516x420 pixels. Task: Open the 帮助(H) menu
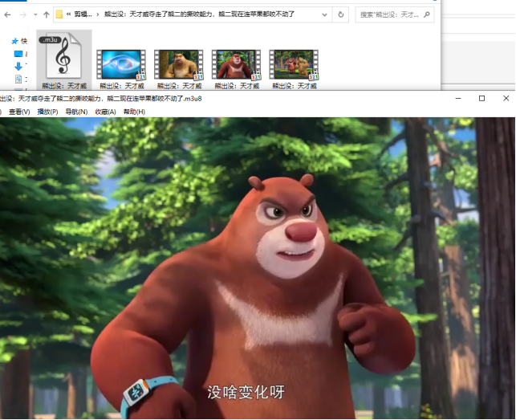(134, 112)
